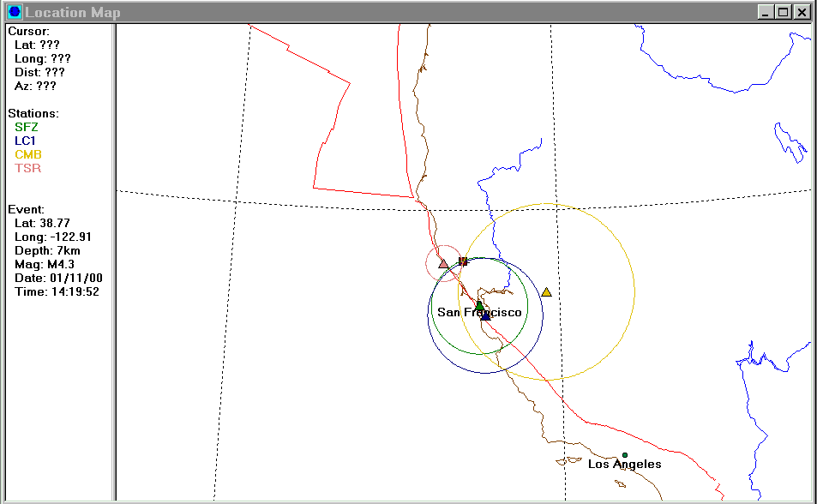This screenshot has width=817, height=504.
Task: Click LC1 in the Stations list
Action: click(25, 141)
